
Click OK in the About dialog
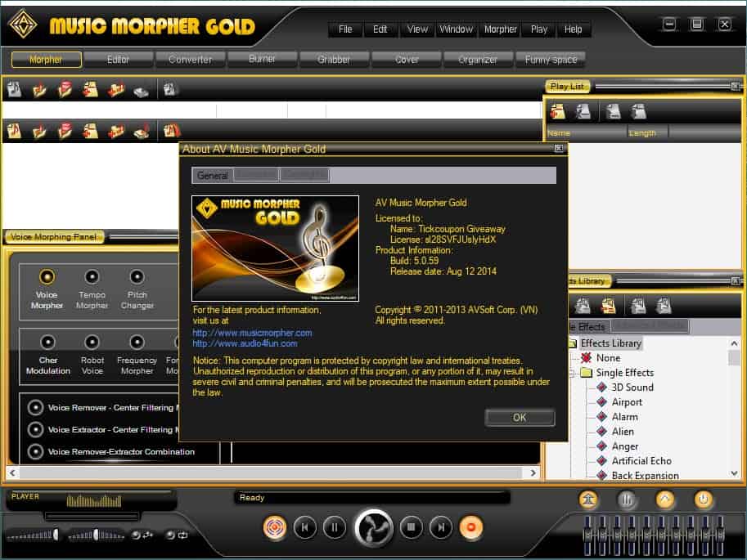(520, 418)
